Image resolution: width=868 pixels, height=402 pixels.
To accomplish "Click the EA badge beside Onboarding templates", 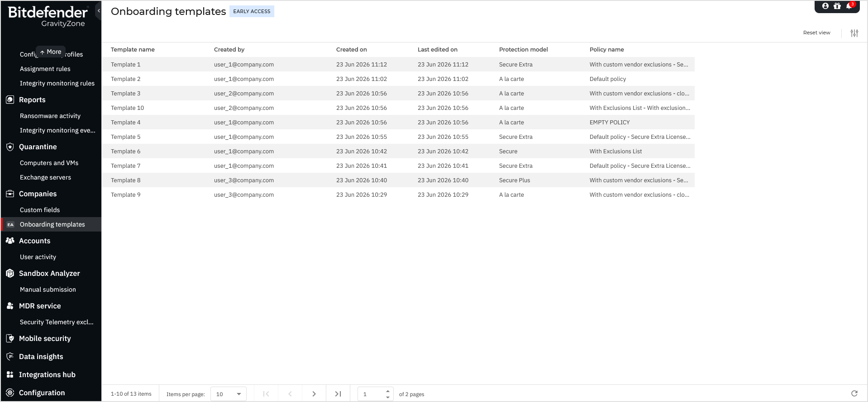I will (10, 224).
